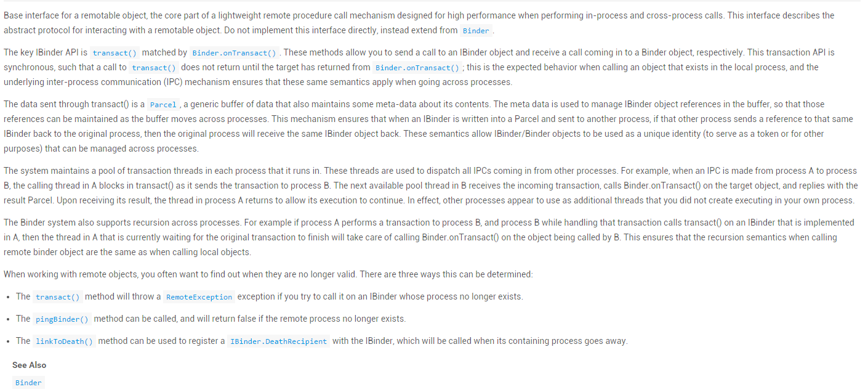
Task: Click transact() link in the first bullet point
Action: [58, 297]
